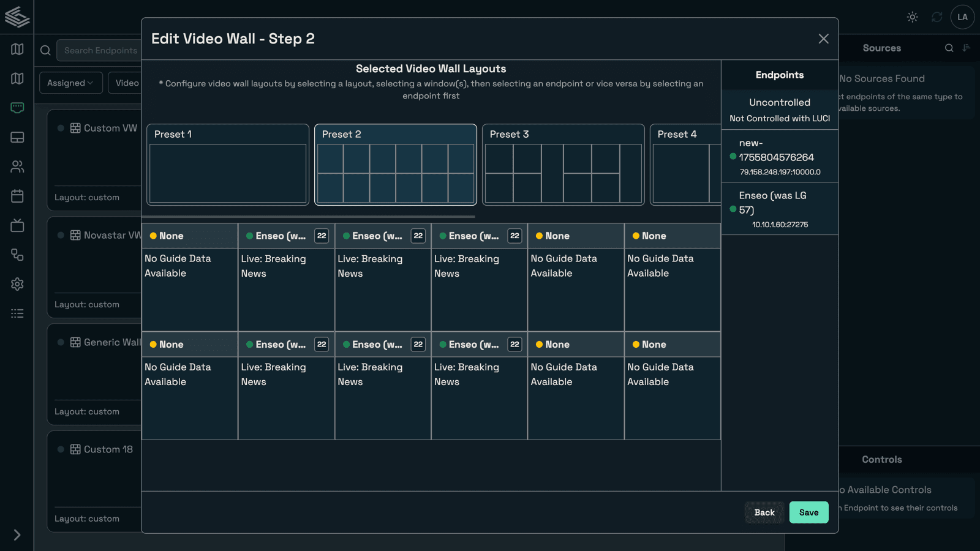Click the layered-stack app logo
The height and width of the screenshot is (551, 980).
point(17,17)
